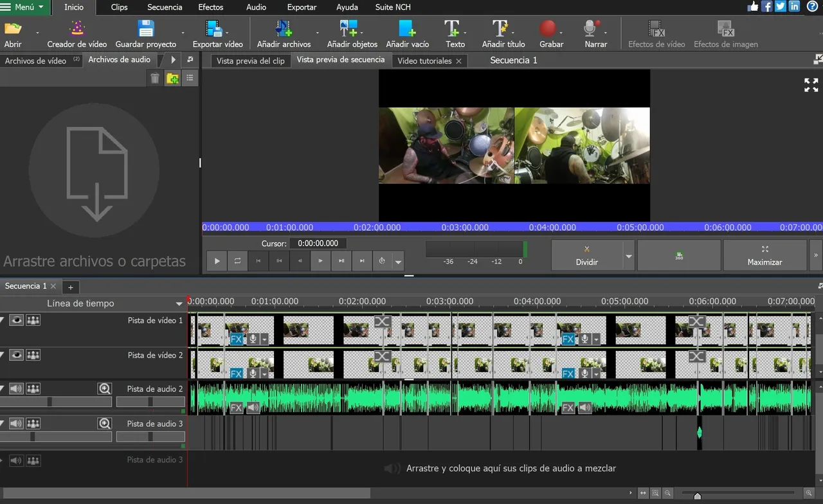Viewport: 823px width, 504px height.
Task: Switch to Vista previa del clip tab
Action: (x=251, y=60)
